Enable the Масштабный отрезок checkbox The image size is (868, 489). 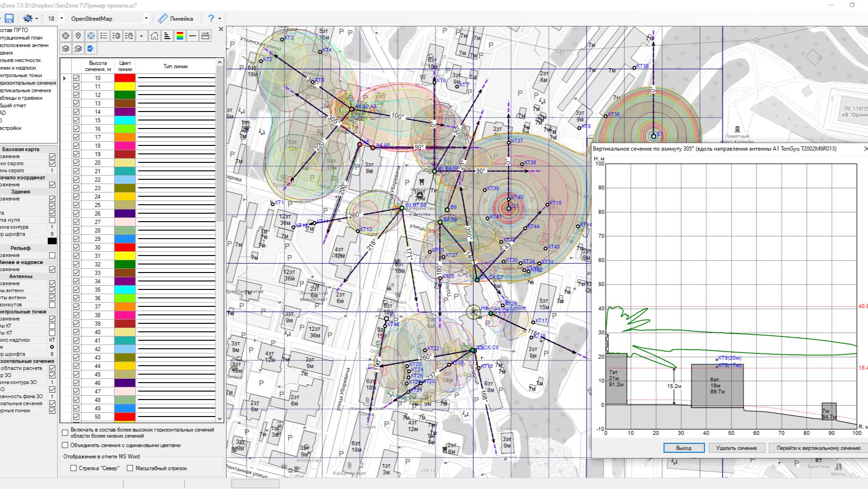click(130, 468)
